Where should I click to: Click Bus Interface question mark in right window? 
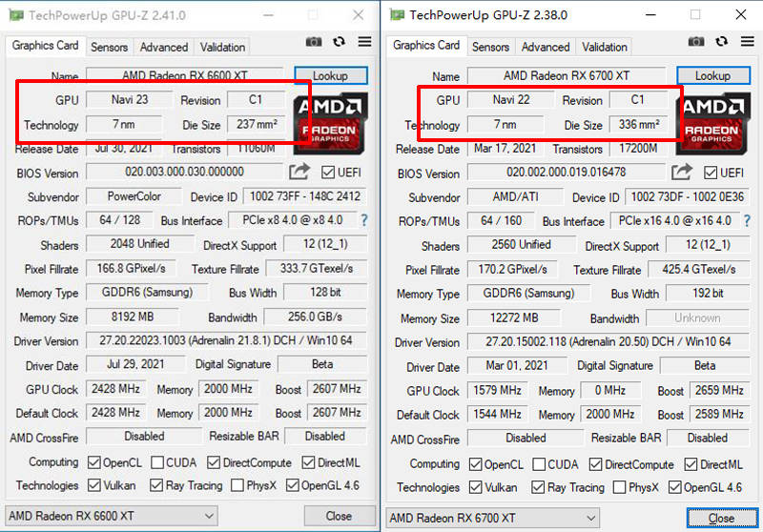click(747, 221)
